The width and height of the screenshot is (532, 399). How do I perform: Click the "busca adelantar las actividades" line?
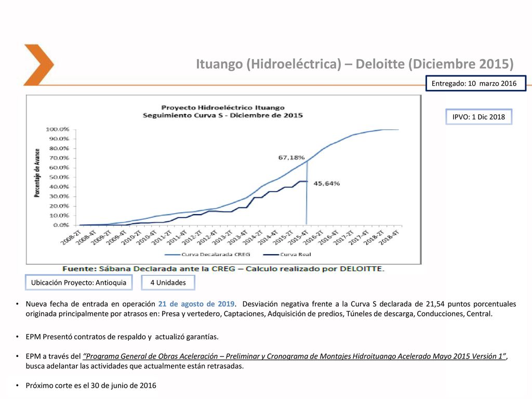click(x=135, y=366)
